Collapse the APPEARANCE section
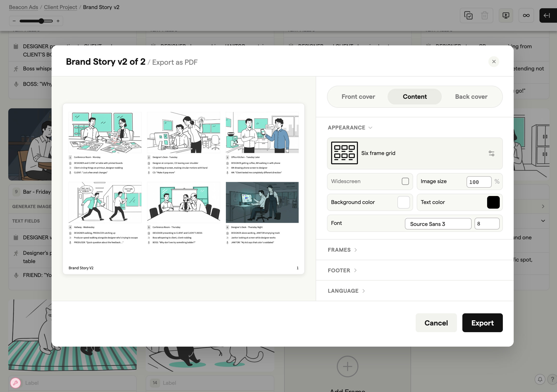The height and width of the screenshot is (392, 557). coord(371,128)
